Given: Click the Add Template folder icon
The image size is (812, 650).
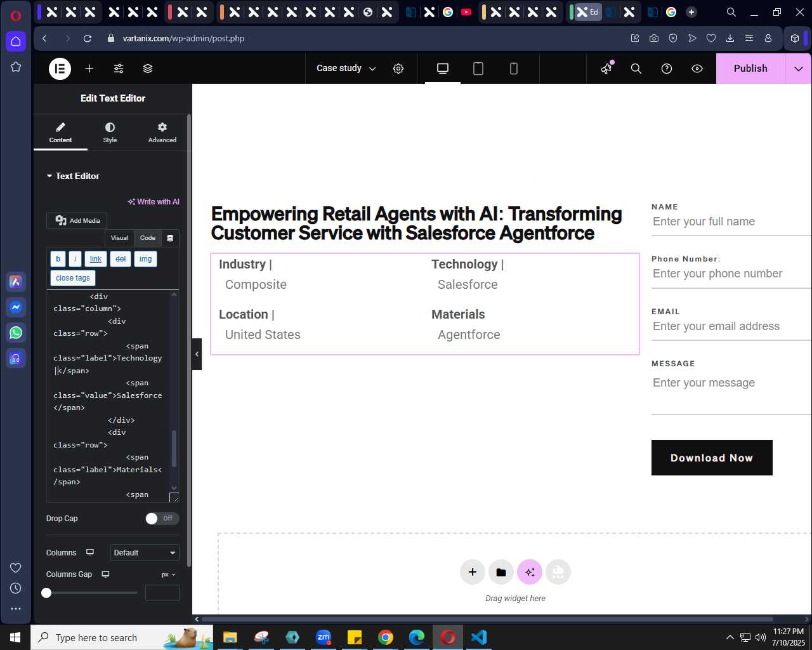Looking at the screenshot, I should point(501,572).
